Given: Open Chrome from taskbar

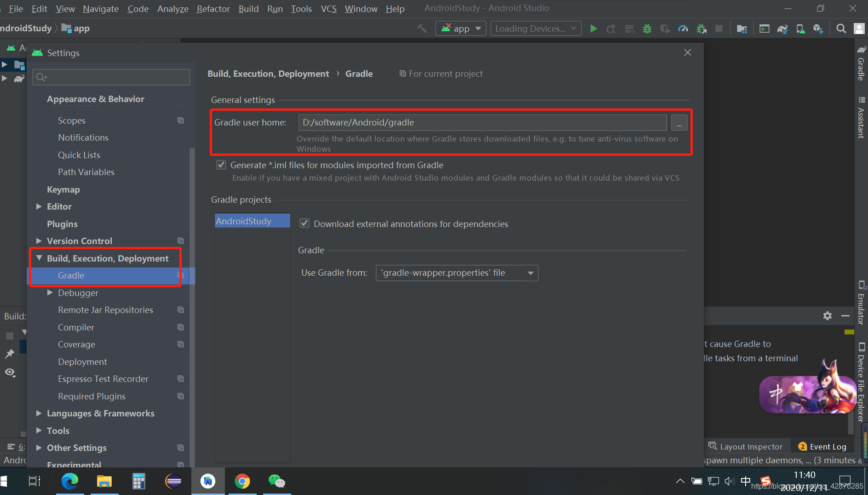Looking at the screenshot, I should click(242, 481).
